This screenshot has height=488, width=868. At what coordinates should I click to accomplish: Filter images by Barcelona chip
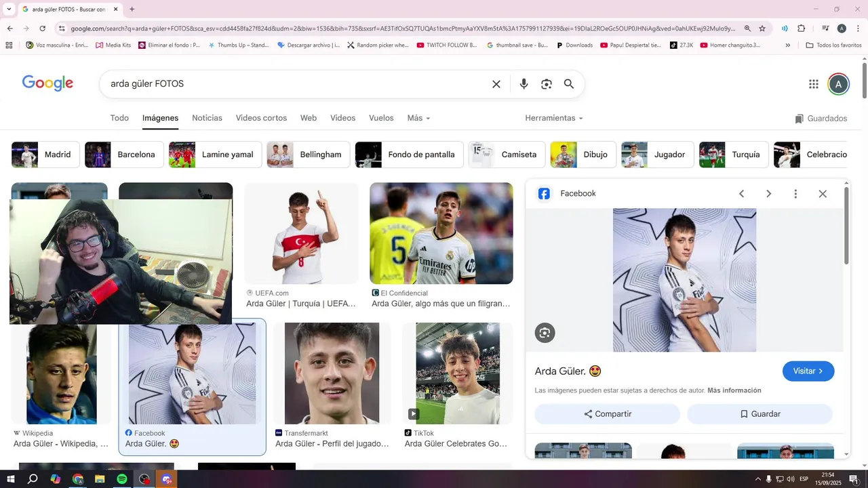point(124,155)
